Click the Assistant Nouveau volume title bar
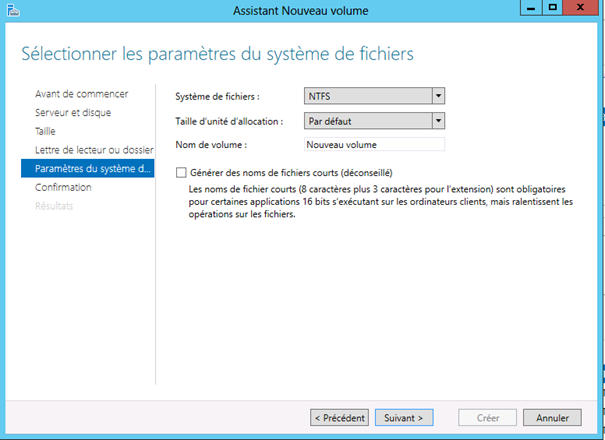The width and height of the screenshot is (605, 440). click(300, 10)
